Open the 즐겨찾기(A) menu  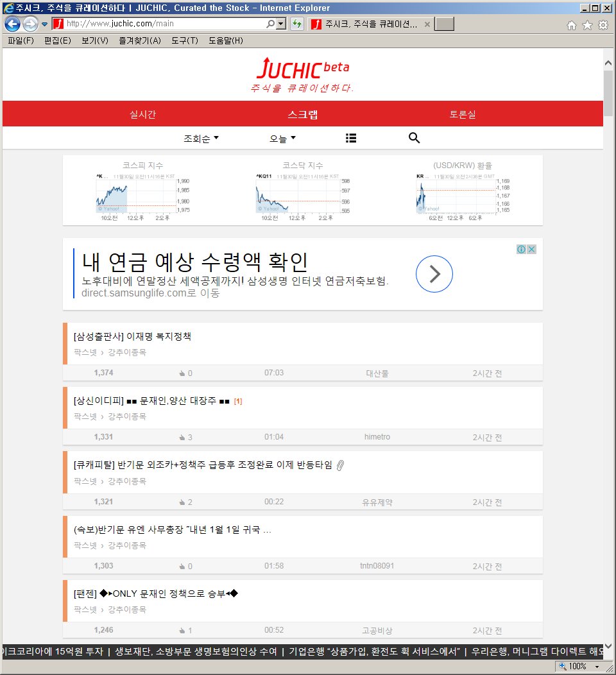(x=140, y=40)
